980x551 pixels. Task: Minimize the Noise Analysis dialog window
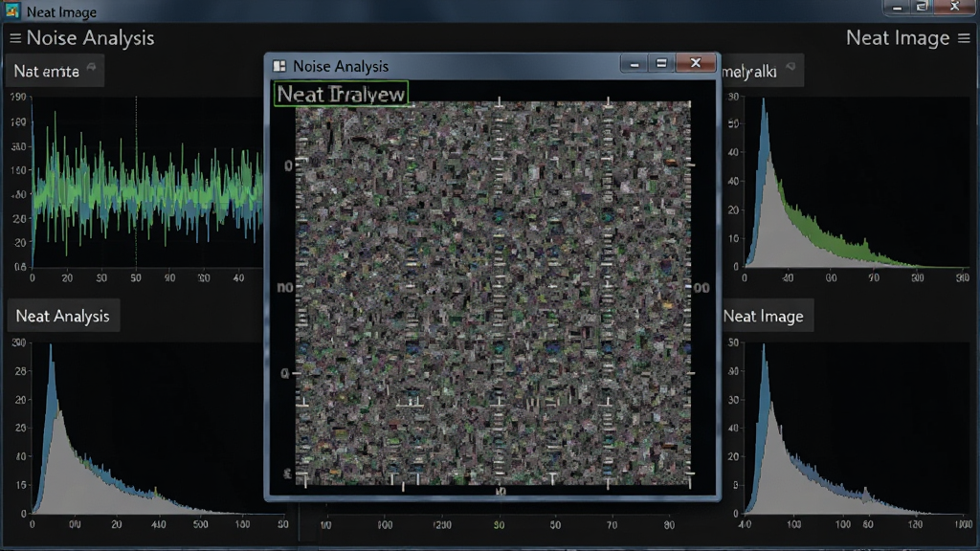634,63
